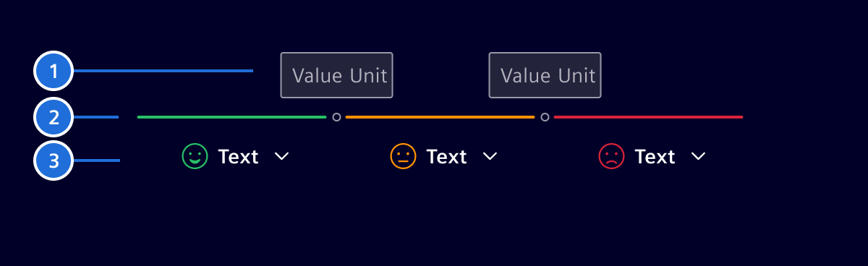868x266 pixels.
Task: Click the blue leader line from badge 1
Action: pos(163,71)
